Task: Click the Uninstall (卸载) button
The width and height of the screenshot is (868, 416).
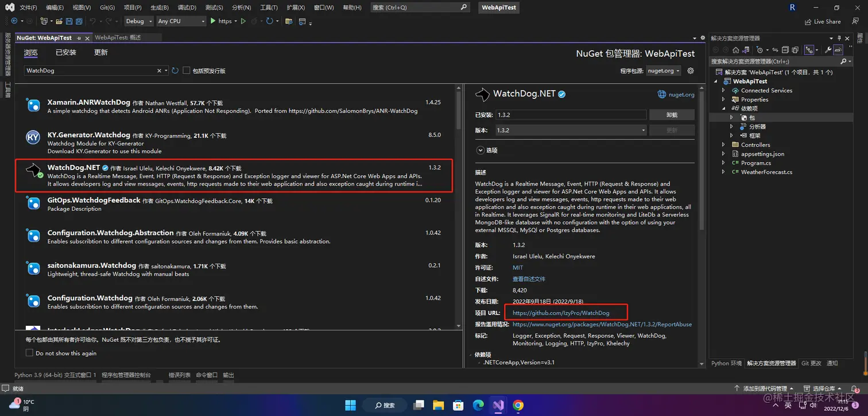Action: click(x=672, y=115)
